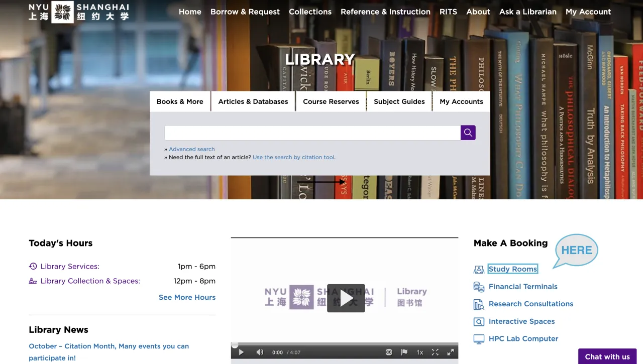Image resolution: width=643 pixels, height=364 pixels.
Task: Open the Financial Terminals booking link
Action: [x=523, y=287]
